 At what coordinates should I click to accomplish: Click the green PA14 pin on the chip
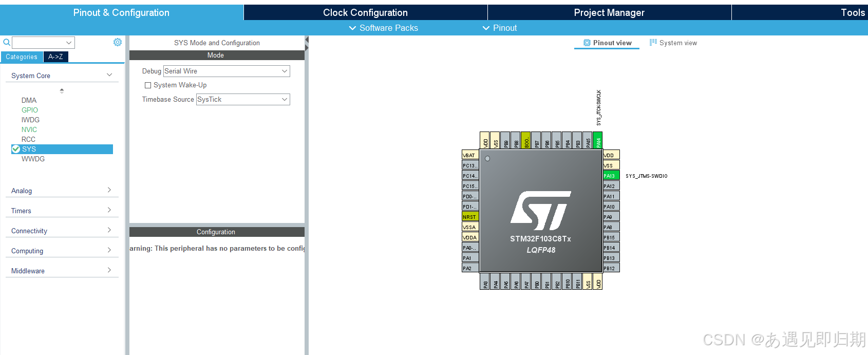[598, 140]
